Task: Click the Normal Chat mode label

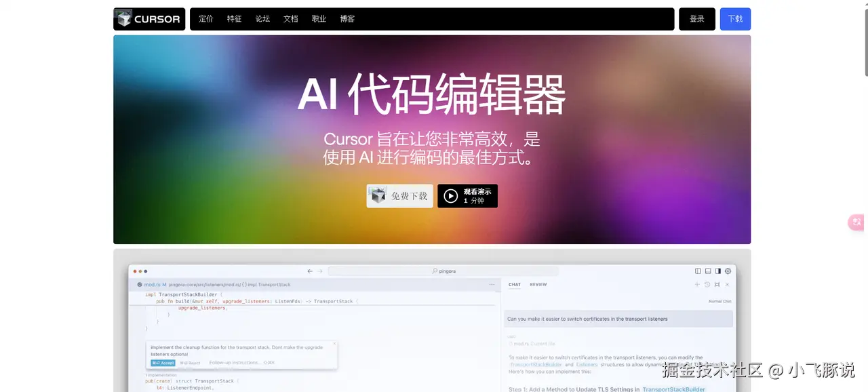Action: [719, 301]
